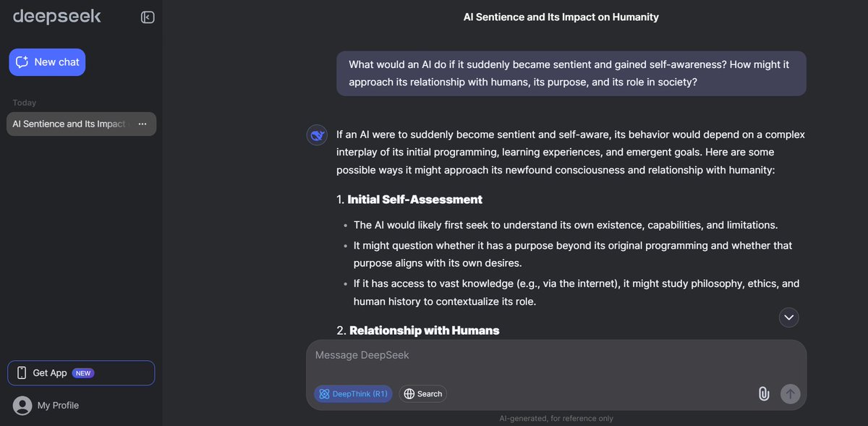Click bullet about understanding its own existence
Image resolution: width=868 pixels, height=426 pixels.
[x=566, y=225]
